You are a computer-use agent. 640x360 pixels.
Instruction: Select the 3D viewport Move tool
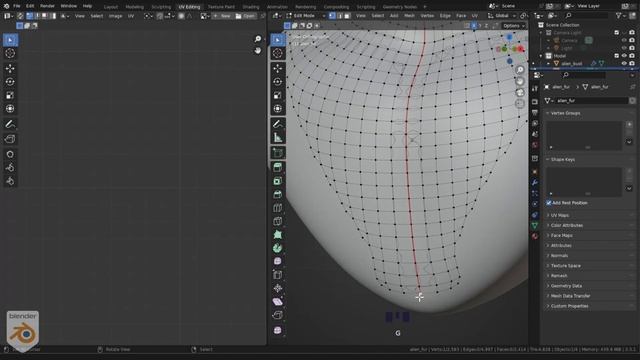(x=278, y=68)
